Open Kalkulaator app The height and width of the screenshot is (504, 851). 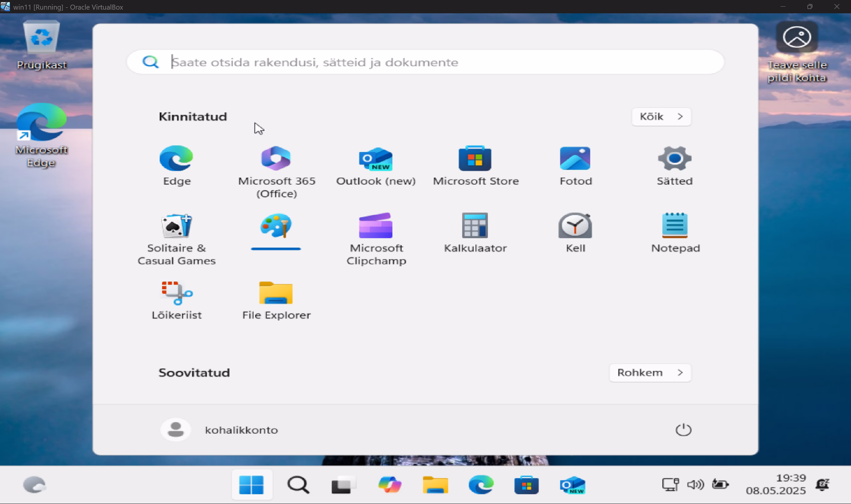pos(475,233)
